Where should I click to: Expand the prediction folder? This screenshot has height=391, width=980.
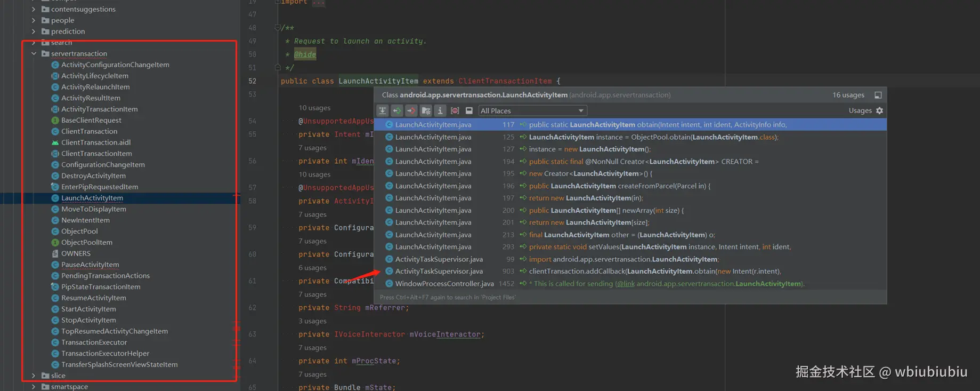coord(34,31)
